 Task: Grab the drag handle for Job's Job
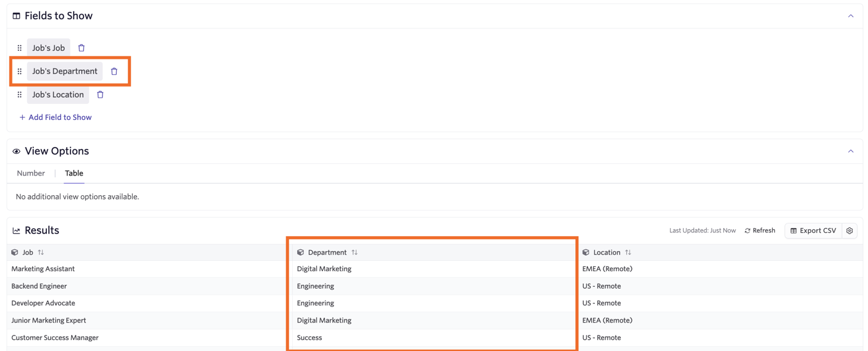[x=20, y=48]
